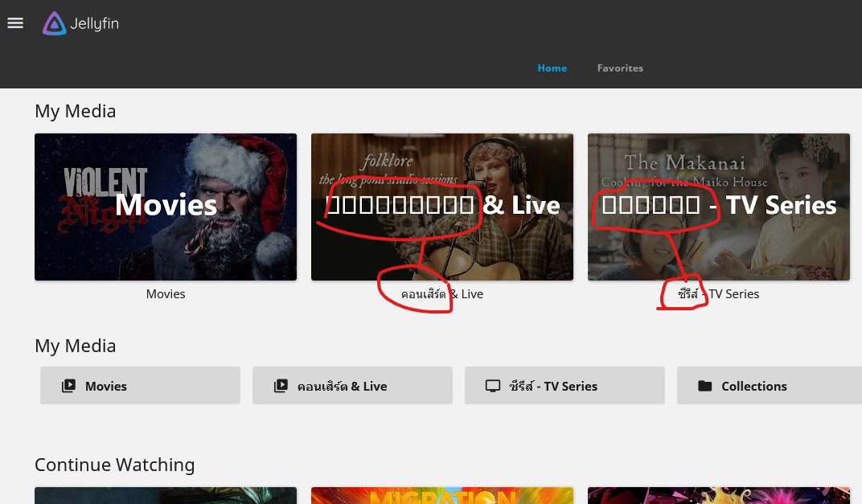Open the folklore concert library card
This screenshot has width=862, height=504.
click(442, 207)
